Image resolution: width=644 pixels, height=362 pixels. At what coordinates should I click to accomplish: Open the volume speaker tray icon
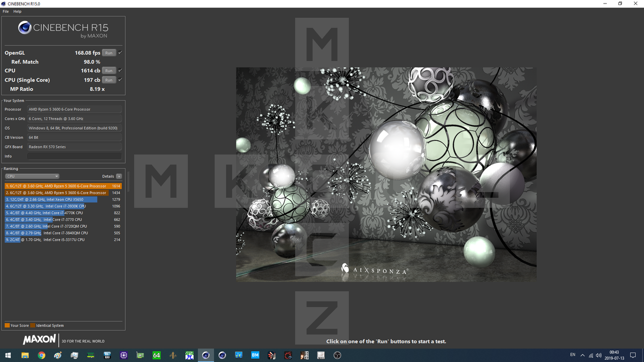(x=598, y=355)
